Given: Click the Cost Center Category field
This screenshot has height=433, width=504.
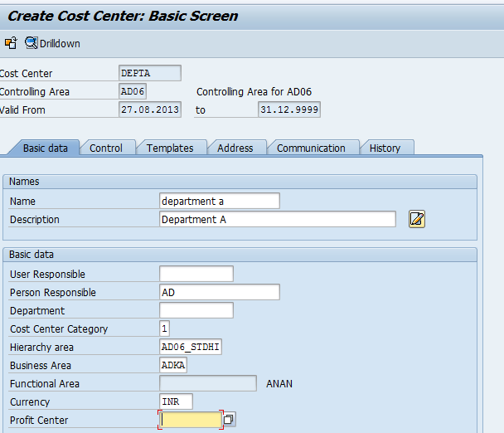Looking at the screenshot, I should pyautogui.click(x=165, y=328).
